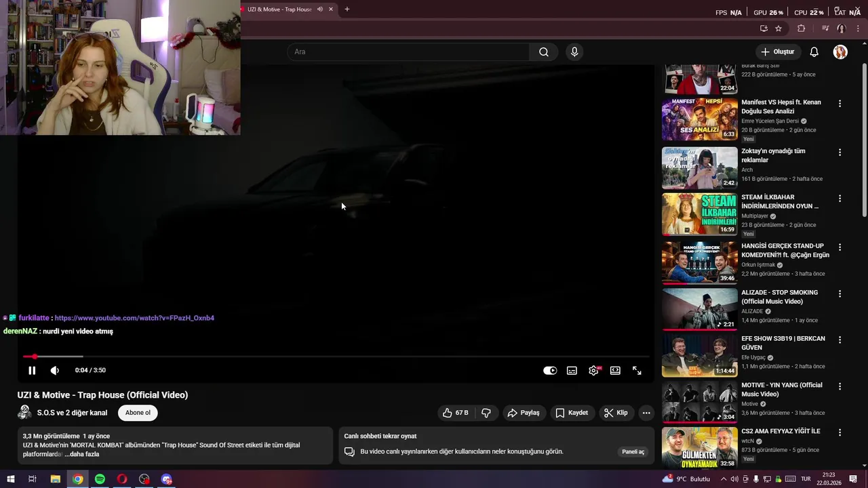
Task: Open the 9°C Bulutlu weather widget
Action: pyautogui.click(x=688, y=479)
